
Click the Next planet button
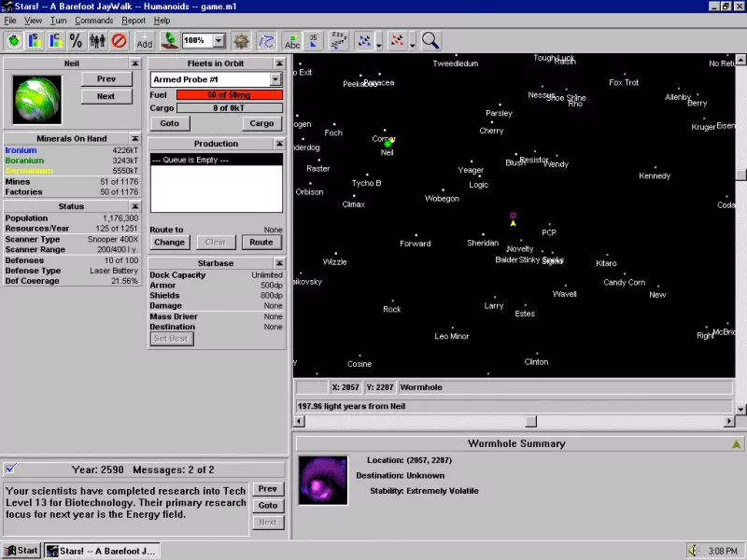pos(106,96)
